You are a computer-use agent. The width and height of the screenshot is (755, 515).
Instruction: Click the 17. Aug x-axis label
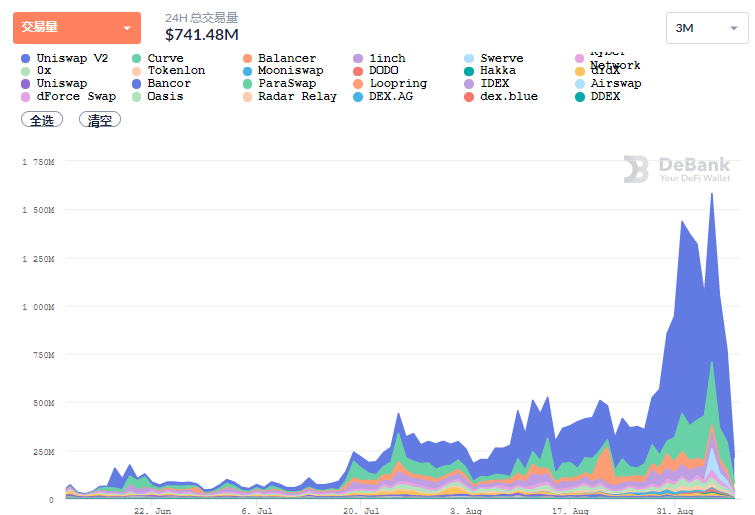point(570,511)
